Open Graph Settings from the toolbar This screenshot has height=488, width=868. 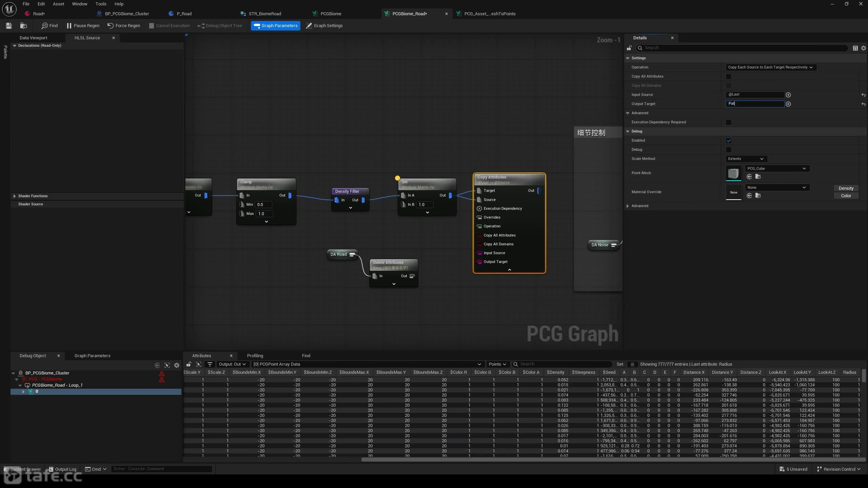point(324,26)
